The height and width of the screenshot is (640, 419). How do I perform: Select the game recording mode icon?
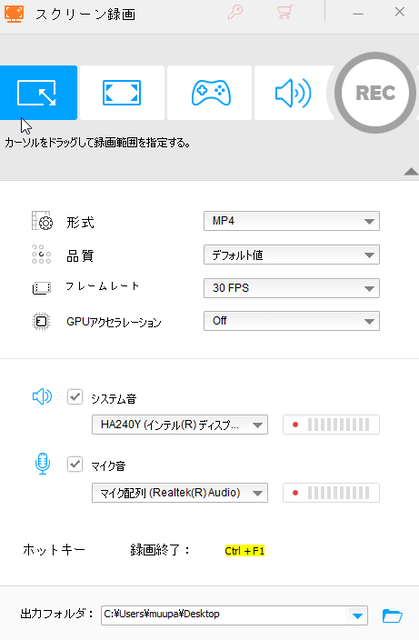coord(209,93)
